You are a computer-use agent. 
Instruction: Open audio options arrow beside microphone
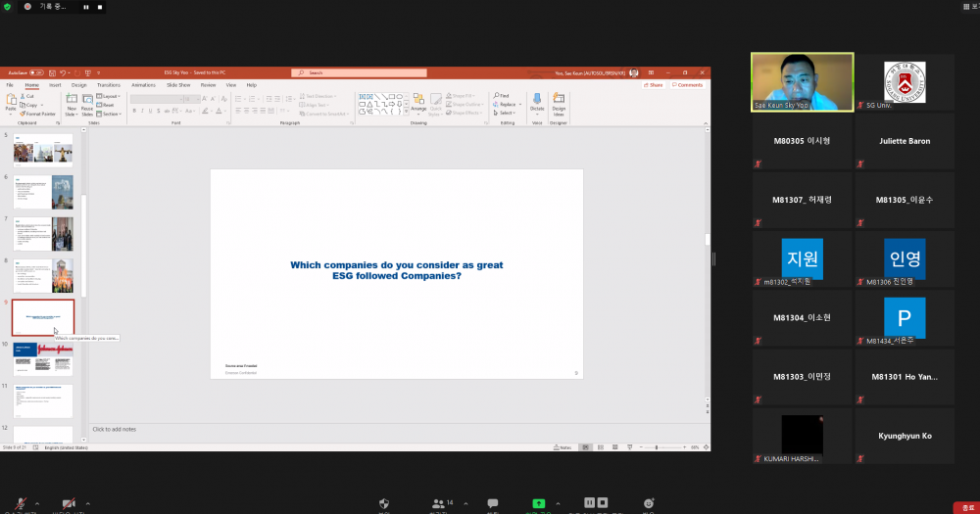(x=37, y=503)
